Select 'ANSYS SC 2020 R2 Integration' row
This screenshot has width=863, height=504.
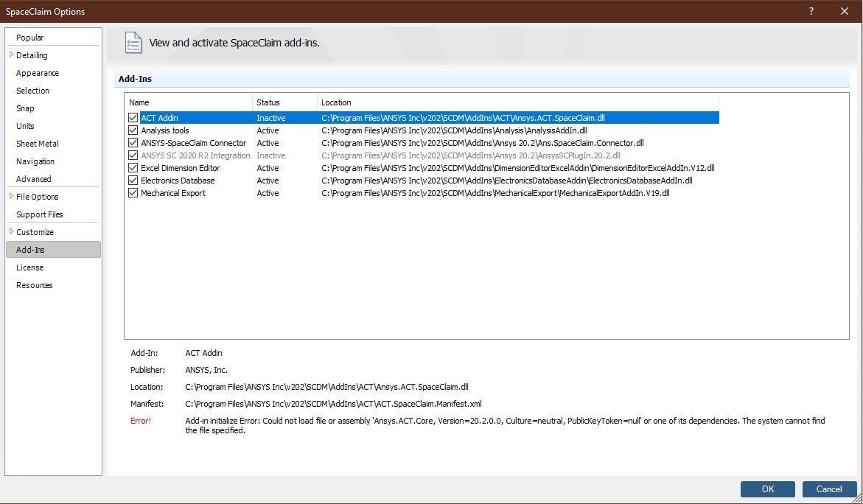pyautogui.click(x=422, y=155)
